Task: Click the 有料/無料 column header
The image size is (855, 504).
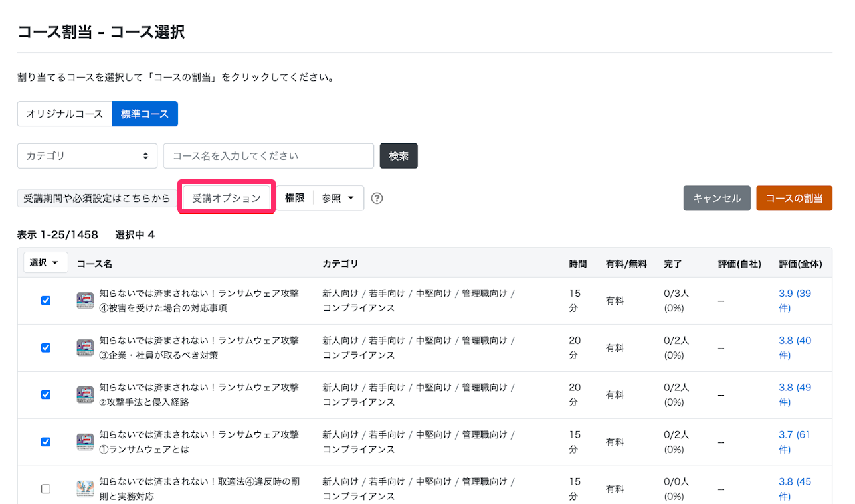Action: point(626,264)
